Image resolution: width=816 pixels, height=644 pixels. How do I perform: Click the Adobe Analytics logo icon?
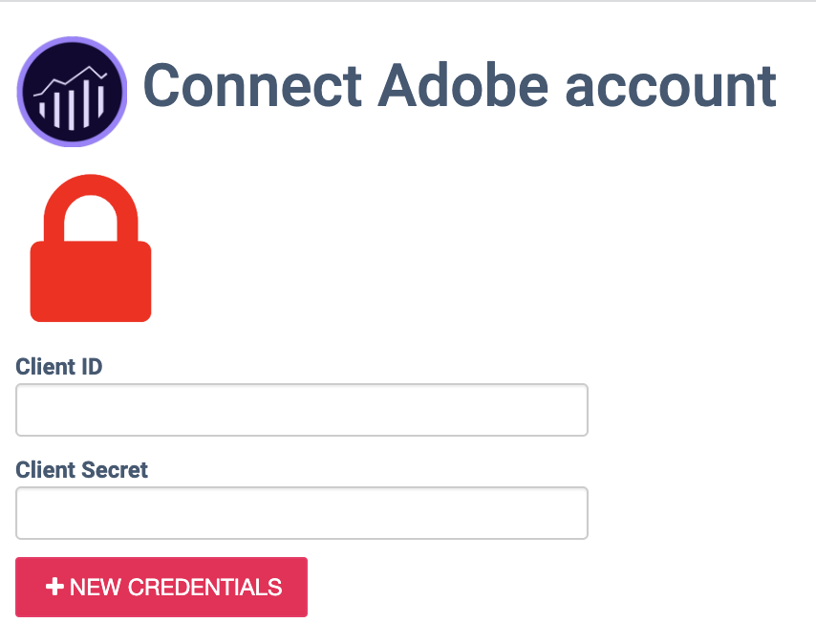[x=72, y=92]
